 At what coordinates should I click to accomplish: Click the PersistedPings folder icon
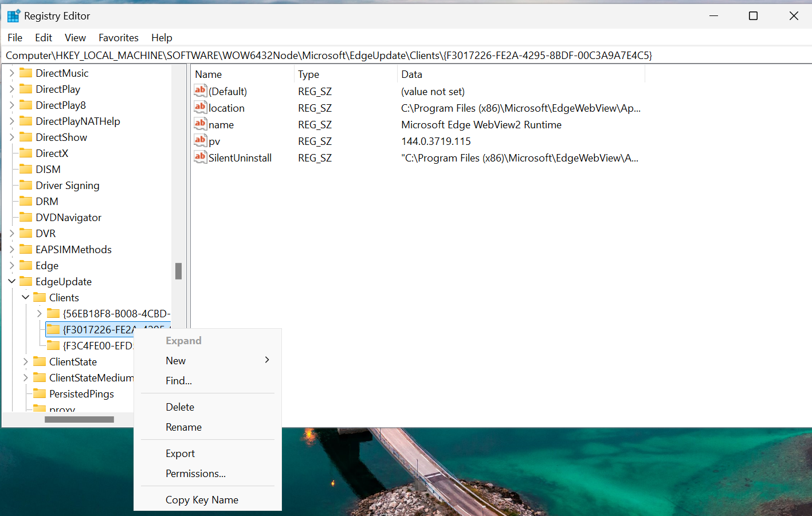click(x=40, y=393)
